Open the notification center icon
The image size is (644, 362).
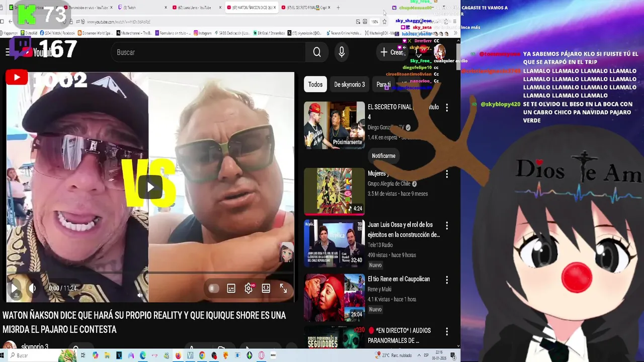[x=453, y=355]
